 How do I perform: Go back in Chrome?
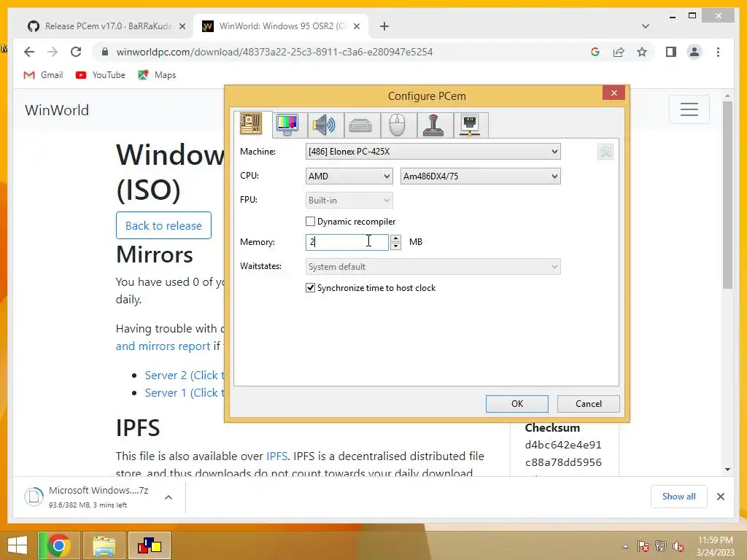tap(29, 52)
